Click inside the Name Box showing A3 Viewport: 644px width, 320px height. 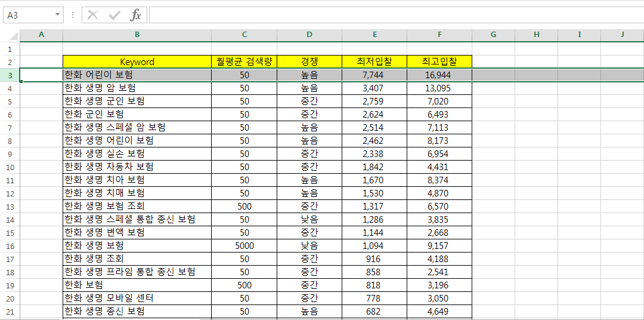pos(28,15)
